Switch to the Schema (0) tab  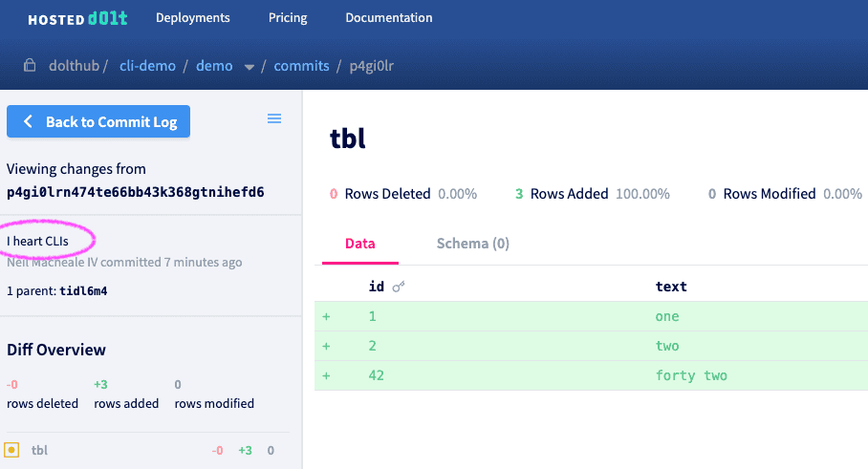[x=473, y=244]
